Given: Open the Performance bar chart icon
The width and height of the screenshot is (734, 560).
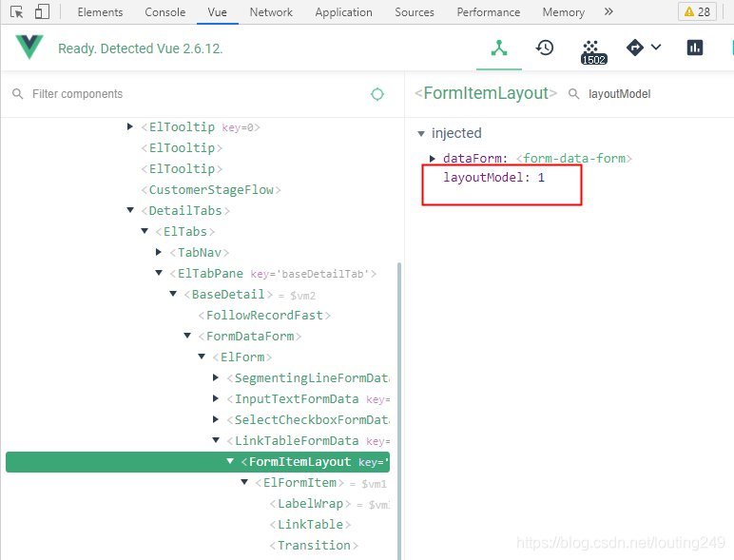Looking at the screenshot, I should coord(695,48).
